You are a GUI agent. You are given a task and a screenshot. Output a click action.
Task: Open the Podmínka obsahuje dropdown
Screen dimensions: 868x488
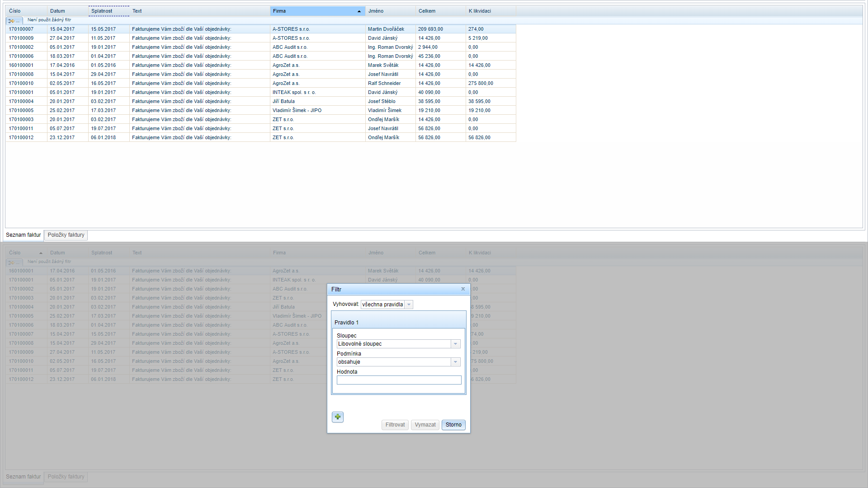[x=455, y=362]
